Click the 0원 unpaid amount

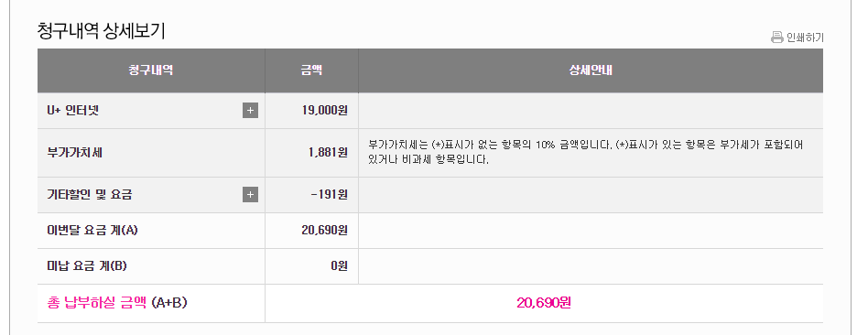click(x=340, y=266)
